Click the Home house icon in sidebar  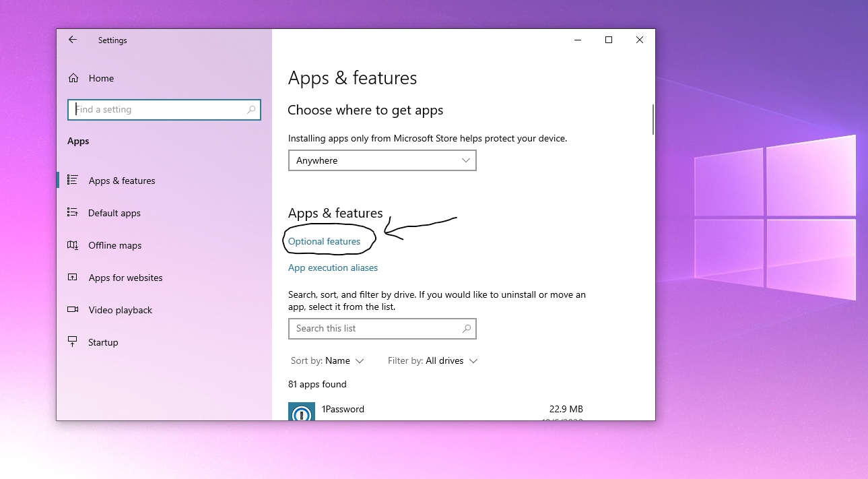(x=73, y=78)
